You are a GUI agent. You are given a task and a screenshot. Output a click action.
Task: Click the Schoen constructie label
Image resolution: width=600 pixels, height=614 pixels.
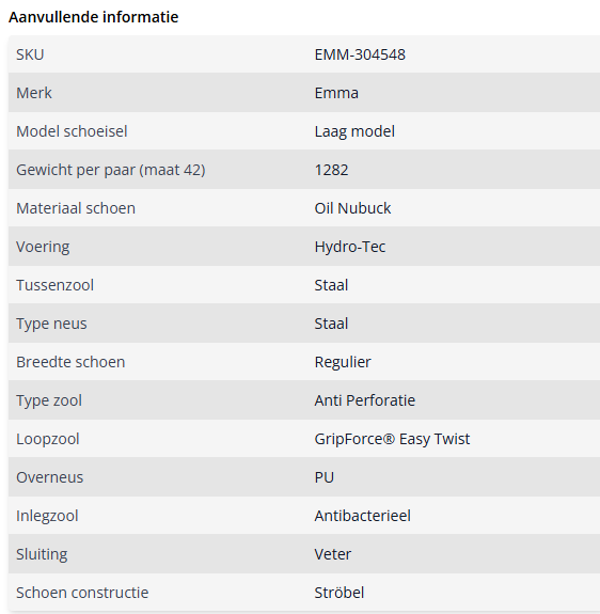(82, 592)
